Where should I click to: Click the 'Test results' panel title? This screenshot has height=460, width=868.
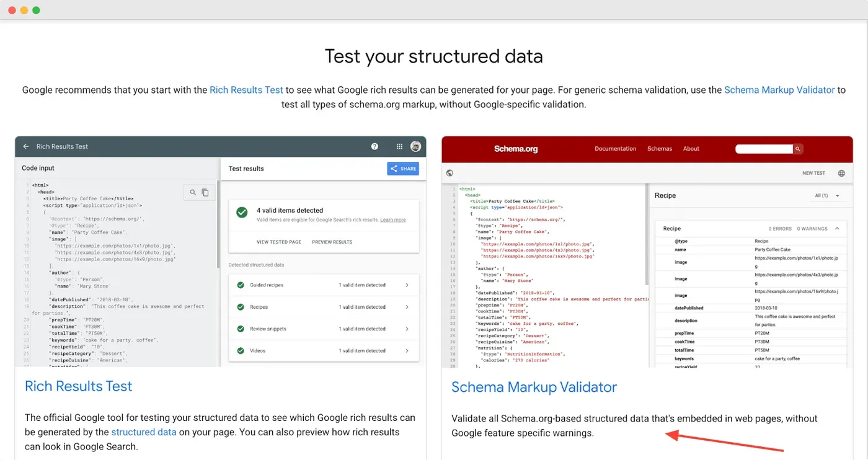pos(246,169)
